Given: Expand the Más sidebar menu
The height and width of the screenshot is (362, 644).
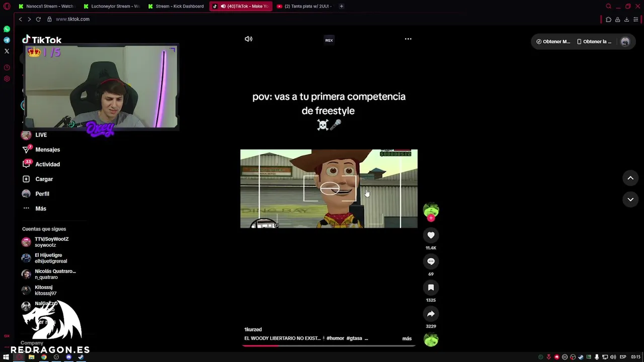Looking at the screenshot, I should [34, 208].
